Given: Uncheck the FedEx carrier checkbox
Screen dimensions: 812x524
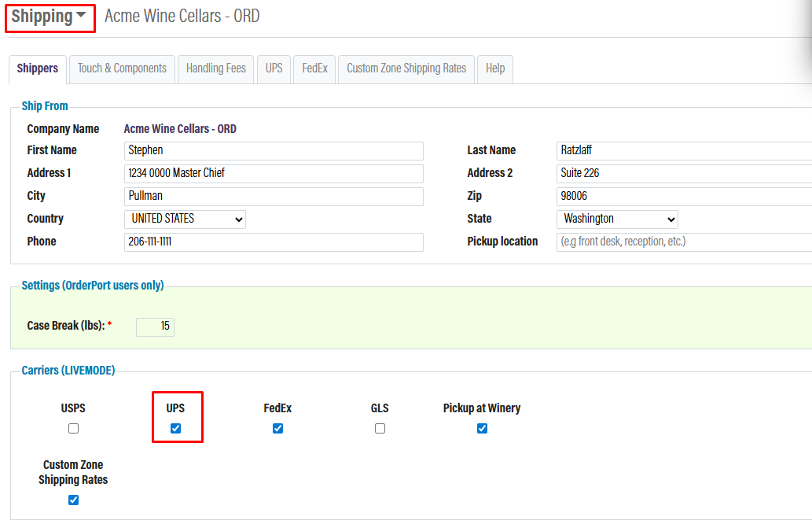Looking at the screenshot, I should (x=278, y=429).
